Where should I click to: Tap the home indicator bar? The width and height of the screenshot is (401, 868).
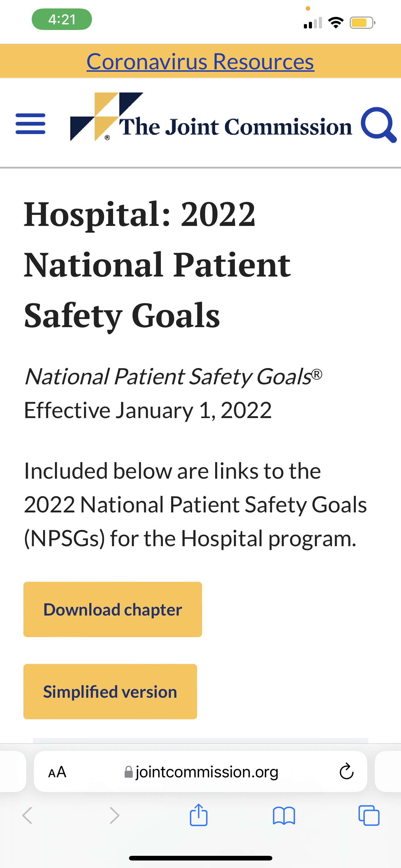[200, 858]
